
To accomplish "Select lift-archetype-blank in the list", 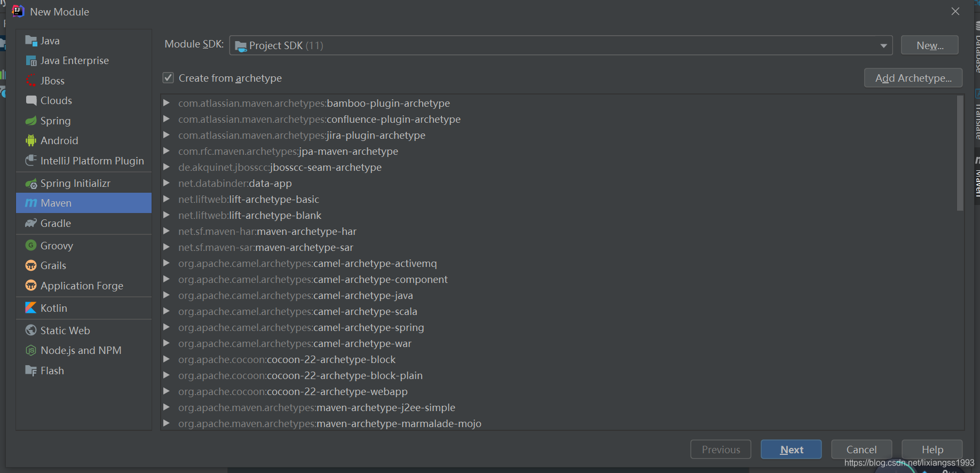I will 250,215.
